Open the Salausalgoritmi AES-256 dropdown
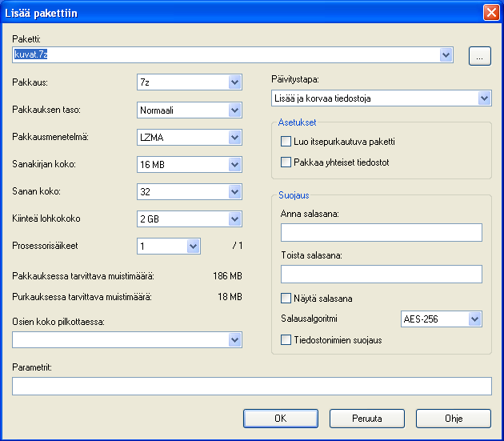 pos(442,319)
